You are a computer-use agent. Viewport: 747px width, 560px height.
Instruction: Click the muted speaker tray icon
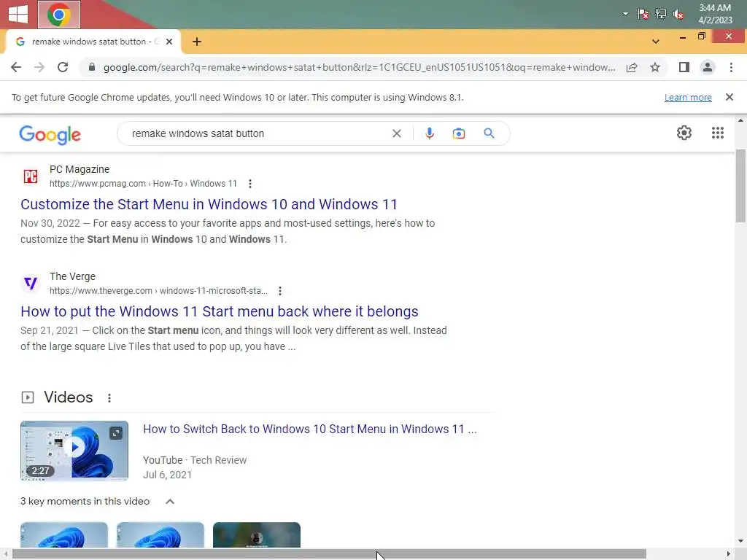tap(678, 15)
